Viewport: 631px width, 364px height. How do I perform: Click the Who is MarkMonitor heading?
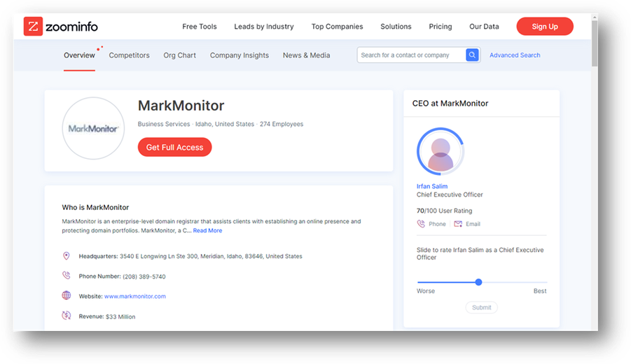click(x=95, y=207)
